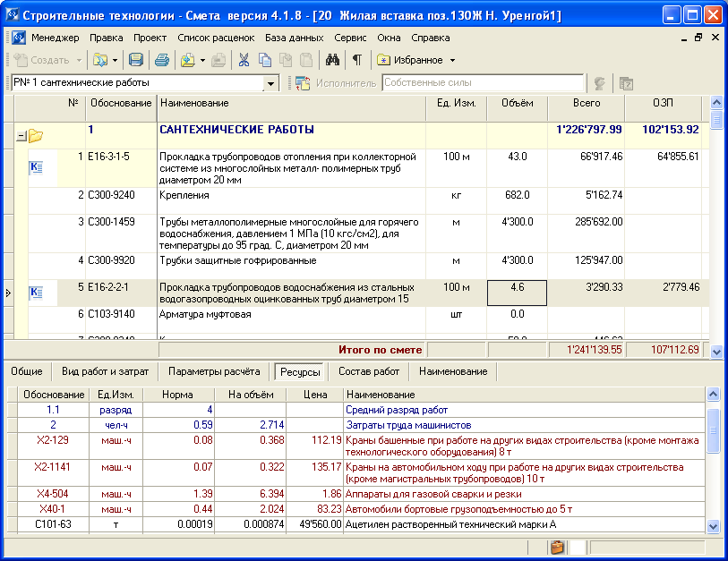Open dropdown arrow next to open folder icon
Viewport: 728px width, 561px height.
(x=115, y=60)
